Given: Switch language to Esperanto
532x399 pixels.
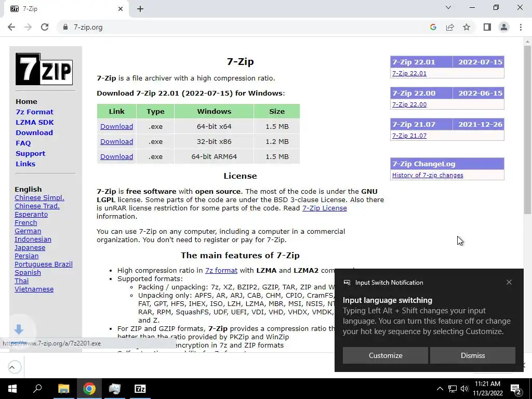Looking at the screenshot, I should click(x=31, y=215).
